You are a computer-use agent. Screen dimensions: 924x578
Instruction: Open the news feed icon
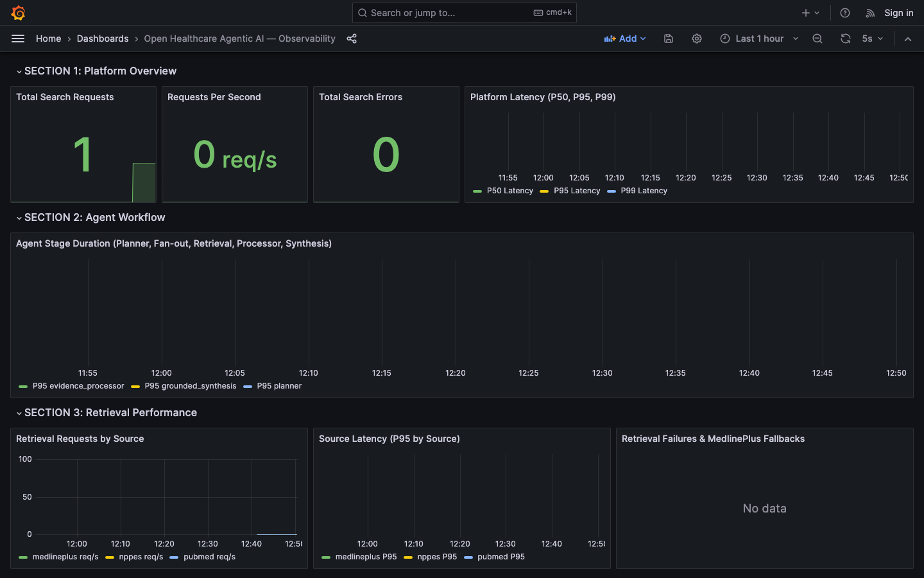(870, 13)
